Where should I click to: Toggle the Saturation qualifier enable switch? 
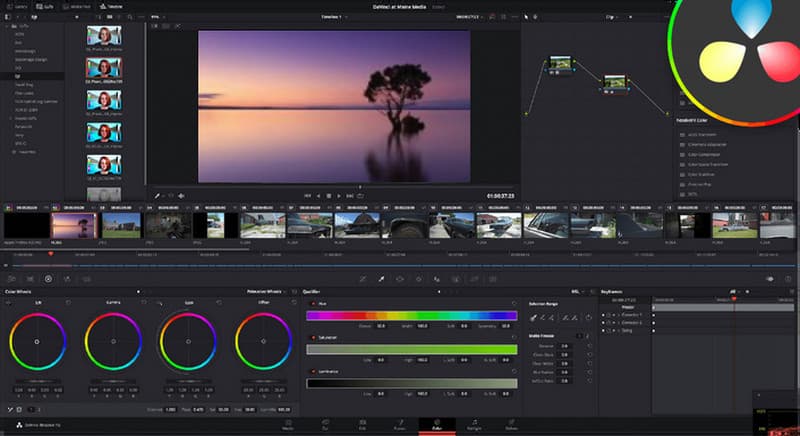[x=312, y=337]
